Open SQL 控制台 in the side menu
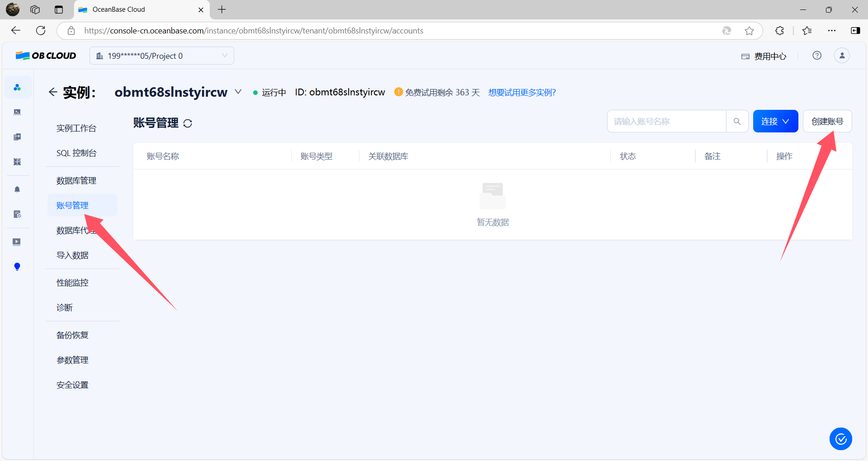 coord(76,153)
